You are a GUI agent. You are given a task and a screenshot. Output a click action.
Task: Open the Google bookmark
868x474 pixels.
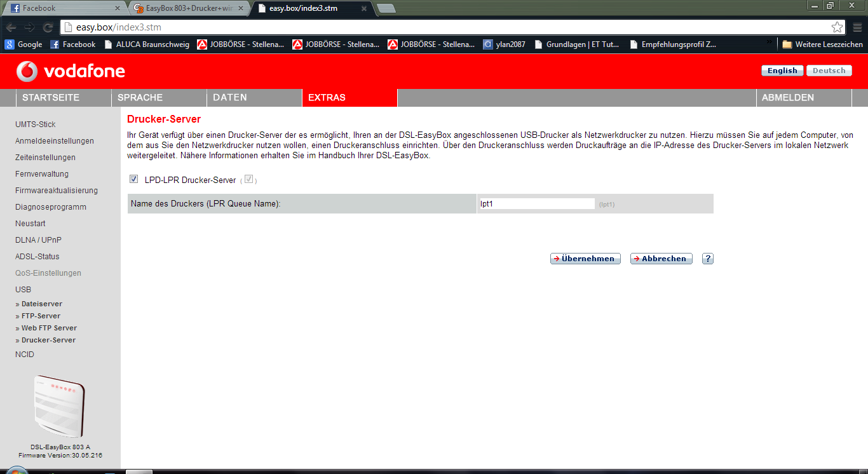(24, 44)
